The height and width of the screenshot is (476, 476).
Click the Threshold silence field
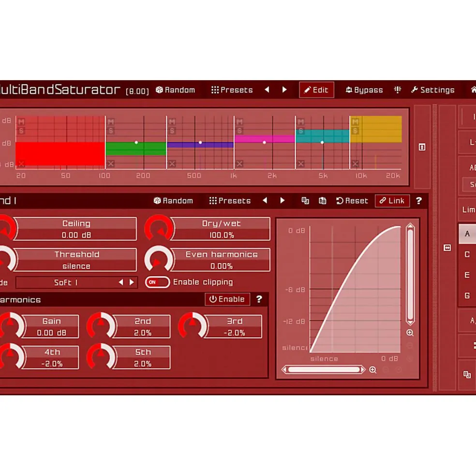[x=75, y=260]
